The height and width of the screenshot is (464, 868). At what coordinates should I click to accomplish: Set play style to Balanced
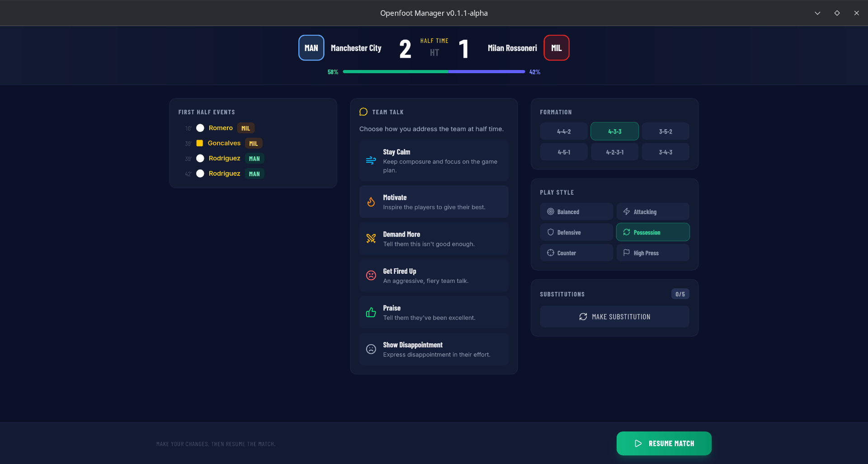coord(576,212)
